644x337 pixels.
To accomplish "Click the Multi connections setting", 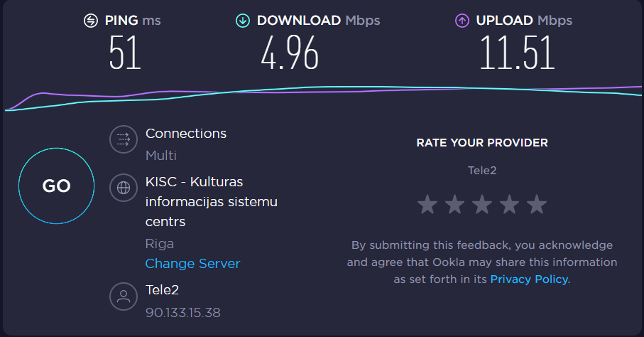I will click(161, 156).
